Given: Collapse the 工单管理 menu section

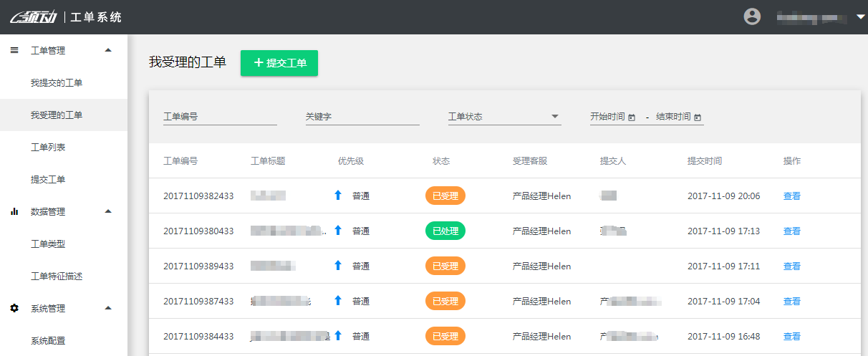Looking at the screenshot, I should point(108,50).
